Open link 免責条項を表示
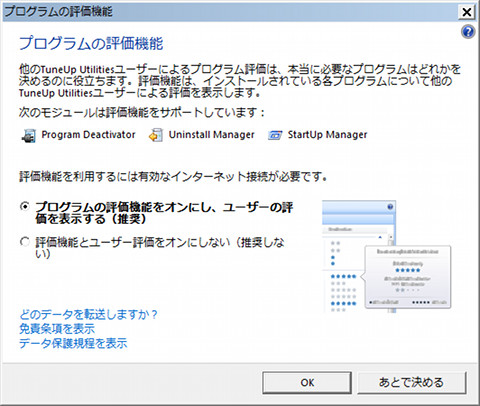480x406 pixels. coord(57,329)
